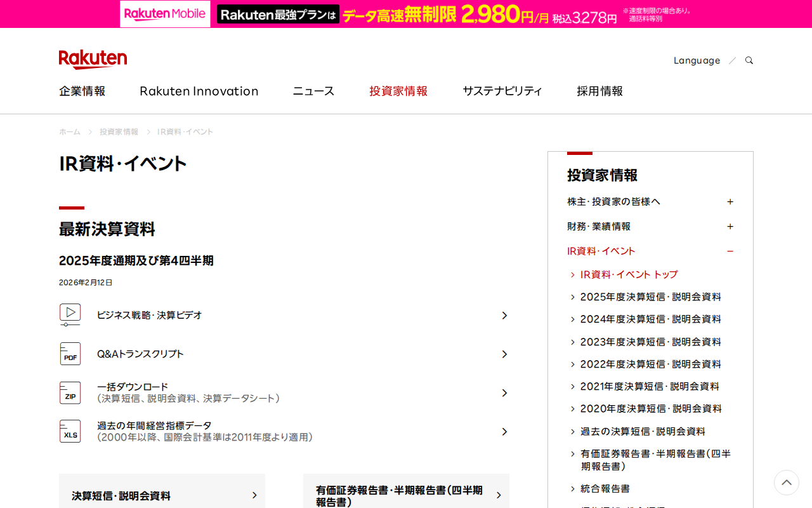Image resolution: width=812 pixels, height=508 pixels.
Task: Open the 採用情報 menu
Action: coord(599,91)
